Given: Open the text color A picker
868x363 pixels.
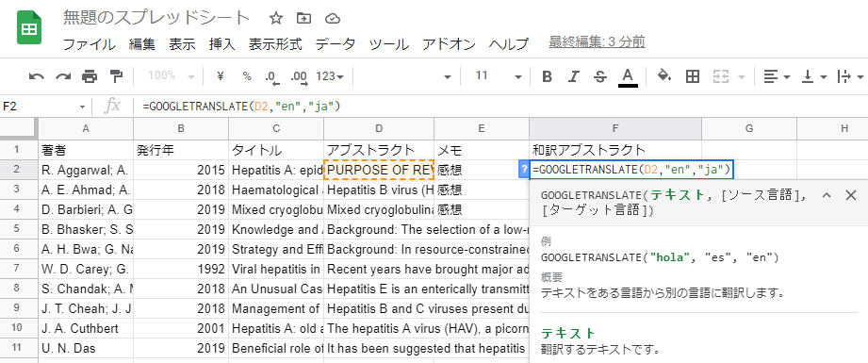Looking at the screenshot, I should click(628, 76).
